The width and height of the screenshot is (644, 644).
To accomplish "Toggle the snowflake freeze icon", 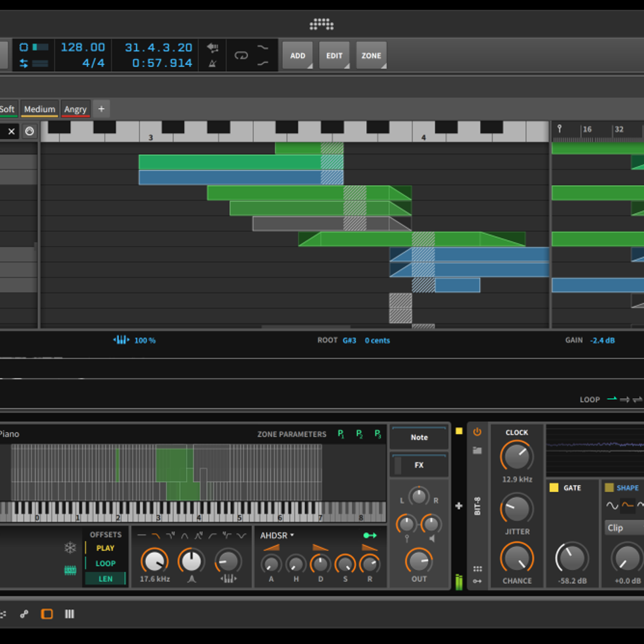I will [70, 548].
